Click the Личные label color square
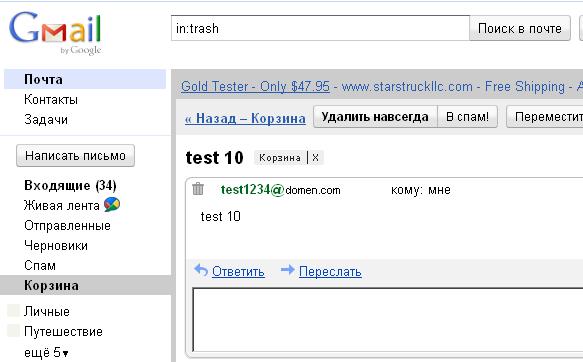 13,311
